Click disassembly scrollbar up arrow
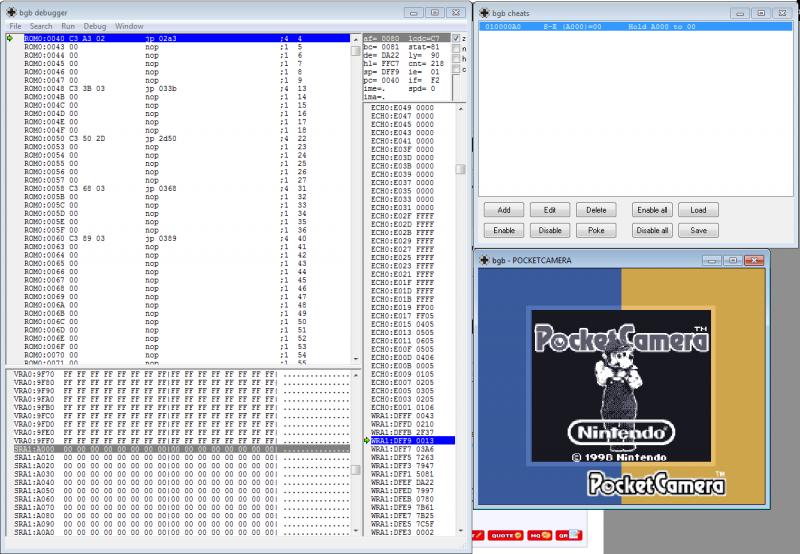Viewport: 800px width, 554px height. click(x=356, y=39)
